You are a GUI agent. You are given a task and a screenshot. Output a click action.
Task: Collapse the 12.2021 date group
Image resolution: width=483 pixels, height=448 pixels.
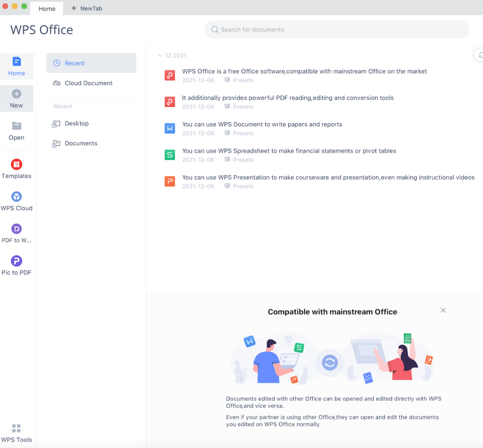click(160, 56)
